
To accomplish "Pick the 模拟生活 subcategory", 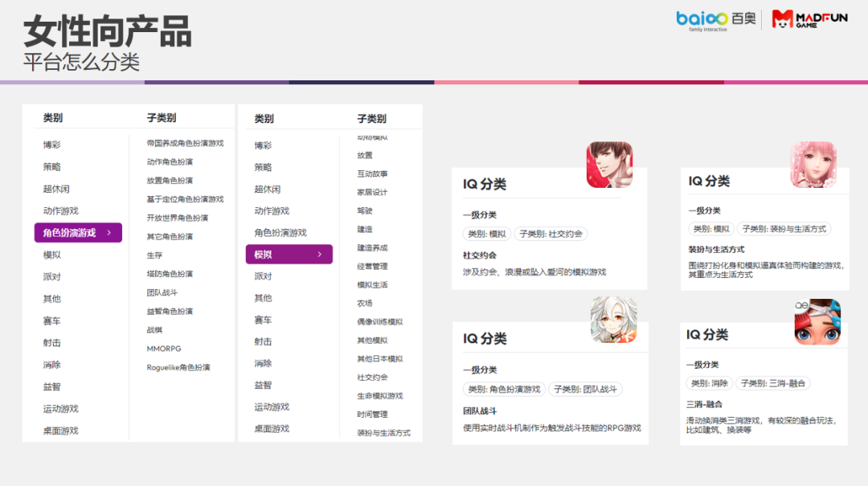I will coord(373,285).
